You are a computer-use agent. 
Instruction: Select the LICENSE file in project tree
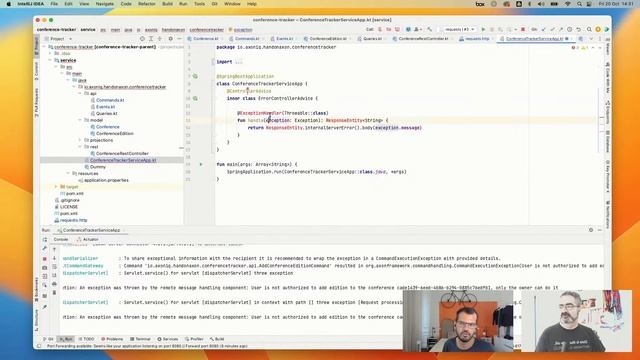pyautogui.click(x=69, y=207)
